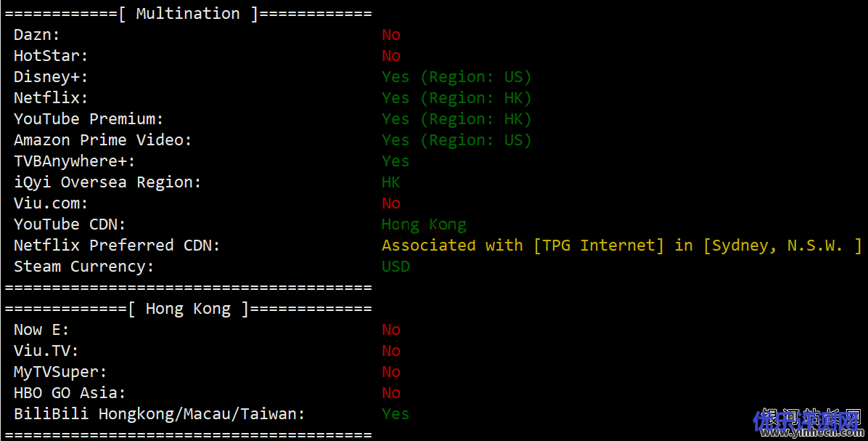Click Amazon Prime Video region result
Viewport: 868px width, 441px height.
click(456, 140)
